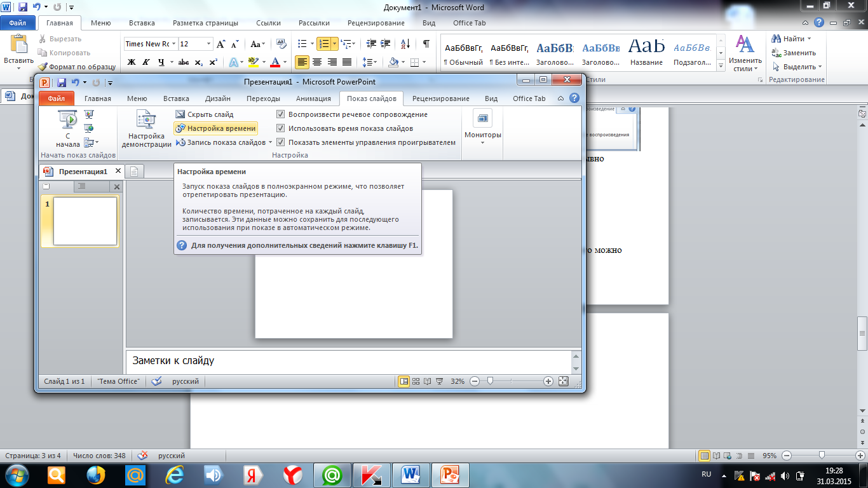Adjust Word zoom slider handle

(822, 456)
